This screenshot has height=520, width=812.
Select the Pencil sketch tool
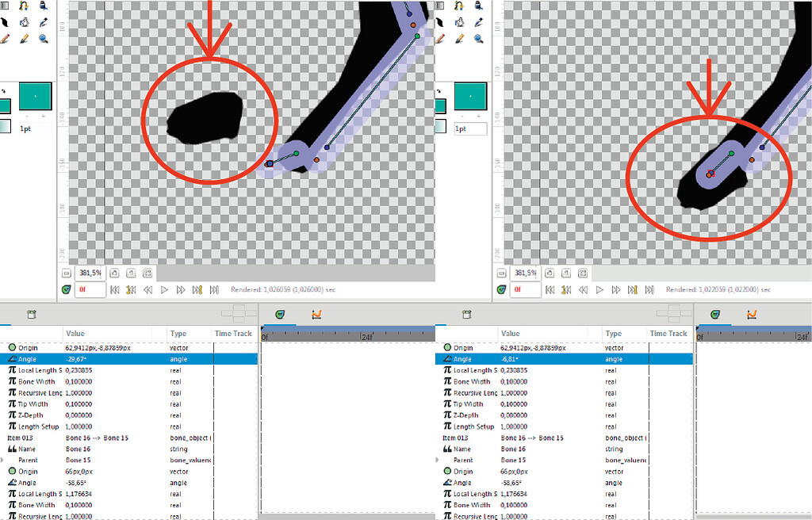coord(25,38)
